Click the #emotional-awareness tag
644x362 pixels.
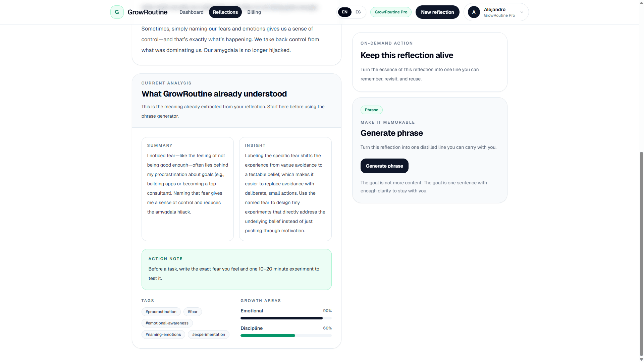click(x=167, y=323)
